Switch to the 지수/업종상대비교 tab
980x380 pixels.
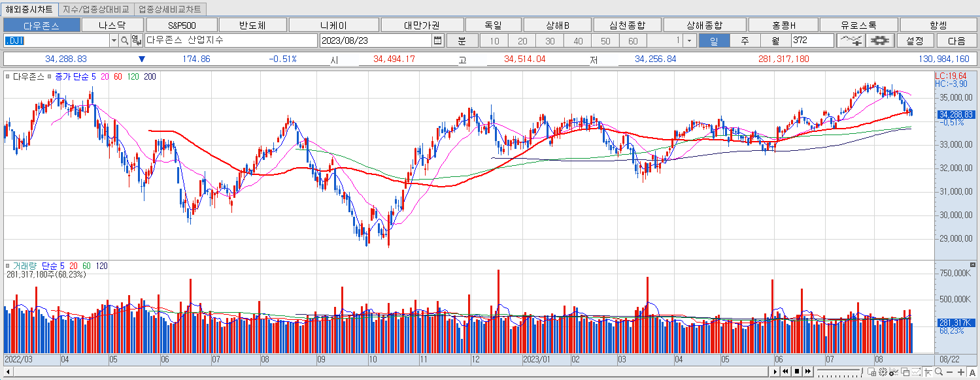97,9
